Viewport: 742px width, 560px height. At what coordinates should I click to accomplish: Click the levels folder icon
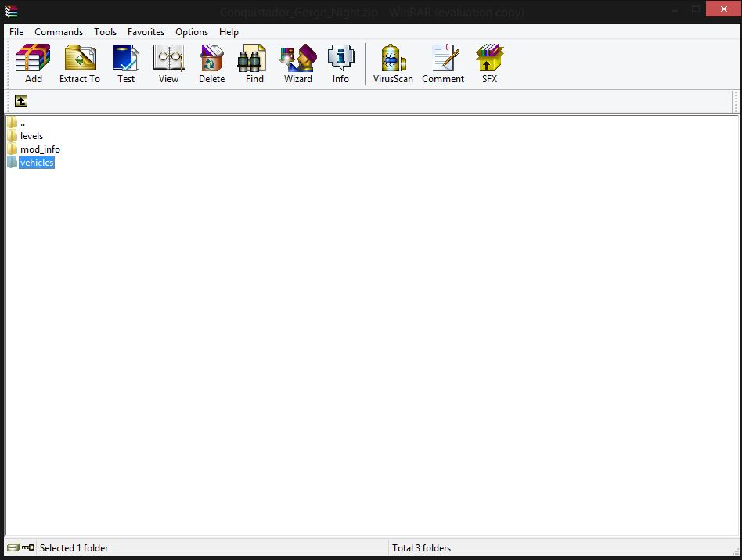point(13,136)
